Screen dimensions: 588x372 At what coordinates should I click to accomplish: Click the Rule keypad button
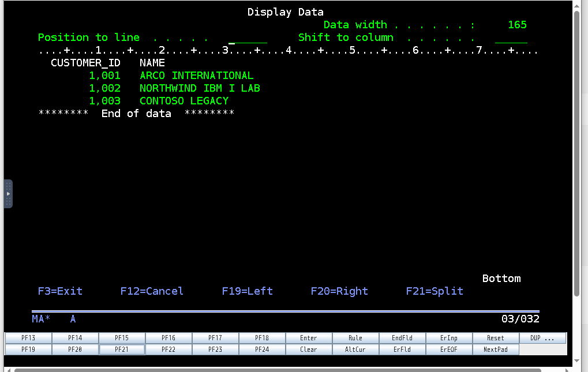(x=355, y=338)
